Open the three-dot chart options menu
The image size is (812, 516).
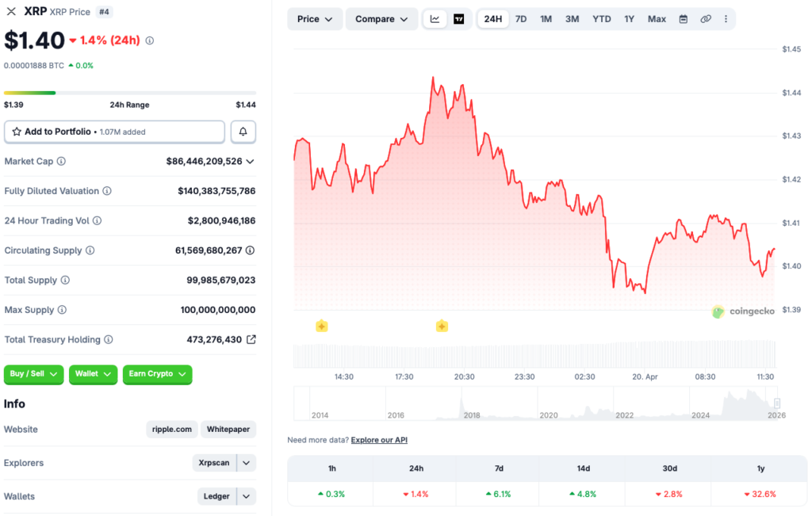pos(726,18)
